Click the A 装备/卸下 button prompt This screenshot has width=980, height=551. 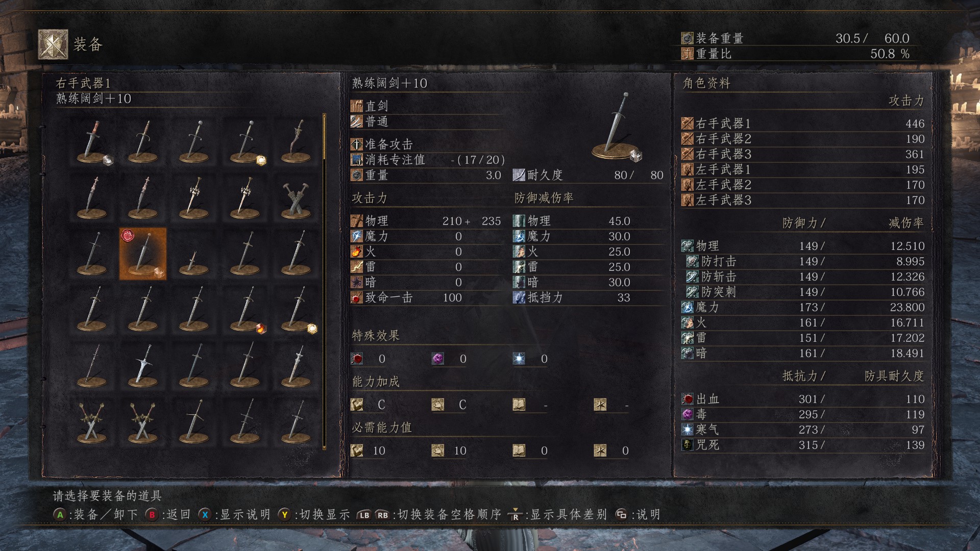point(95,514)
